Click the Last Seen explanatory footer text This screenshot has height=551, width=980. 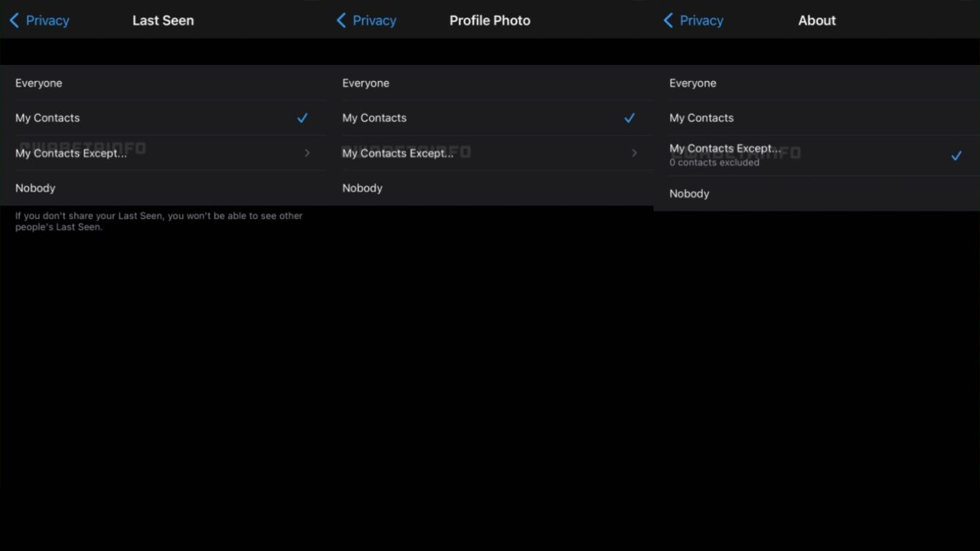pos(158,221)
